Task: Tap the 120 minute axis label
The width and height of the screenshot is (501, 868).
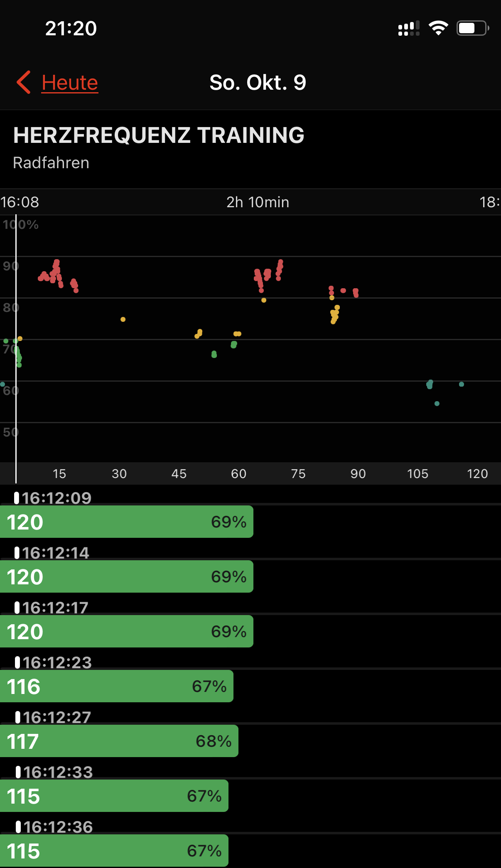Action: 477,474
